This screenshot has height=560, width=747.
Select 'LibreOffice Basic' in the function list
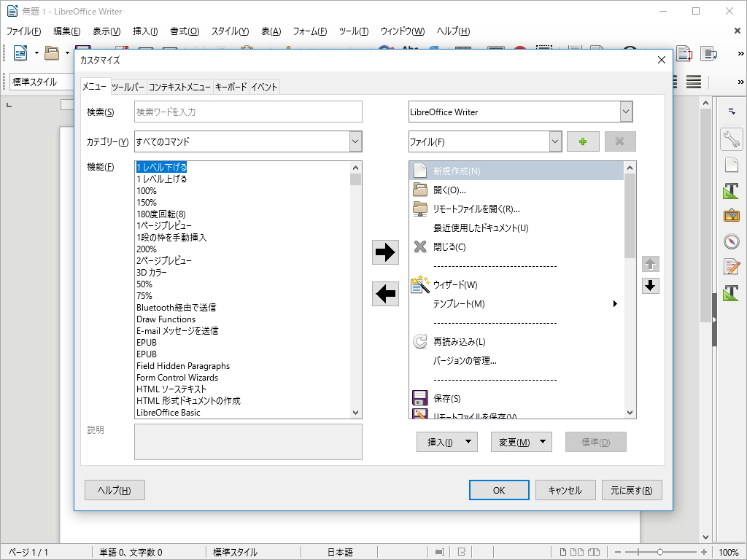[169, 413]
